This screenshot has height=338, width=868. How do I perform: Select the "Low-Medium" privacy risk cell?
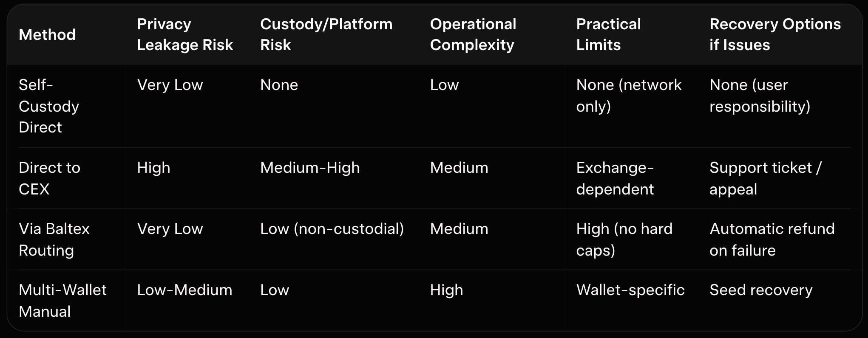184,290
